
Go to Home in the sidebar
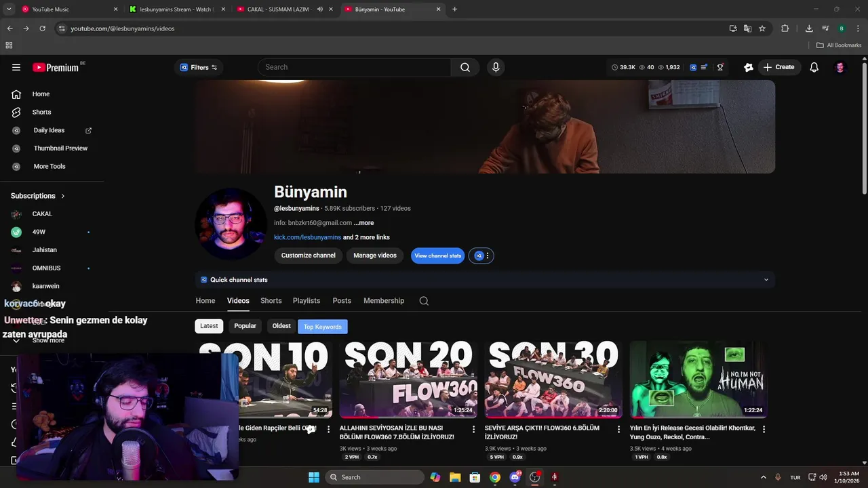coord(41,94)
